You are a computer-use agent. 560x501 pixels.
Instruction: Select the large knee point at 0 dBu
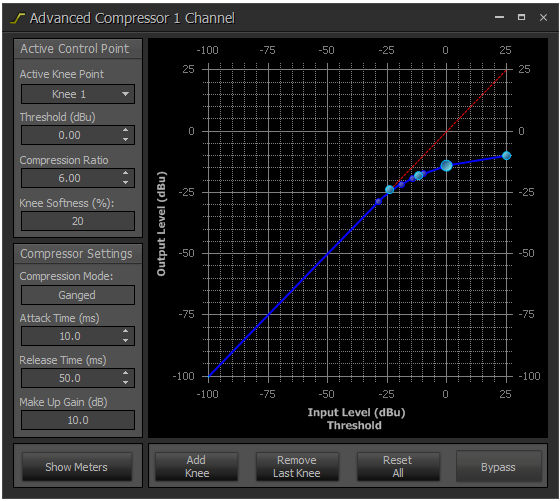pos(446,165)
